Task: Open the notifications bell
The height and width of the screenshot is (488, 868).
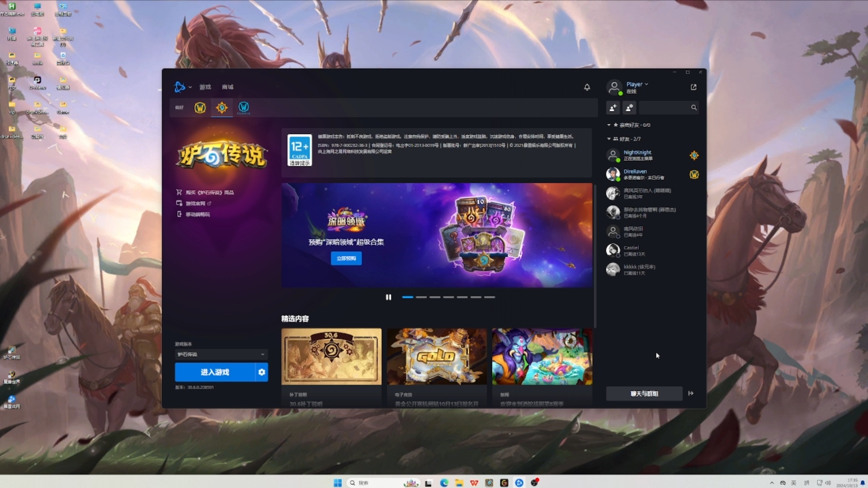Action: 587,87
